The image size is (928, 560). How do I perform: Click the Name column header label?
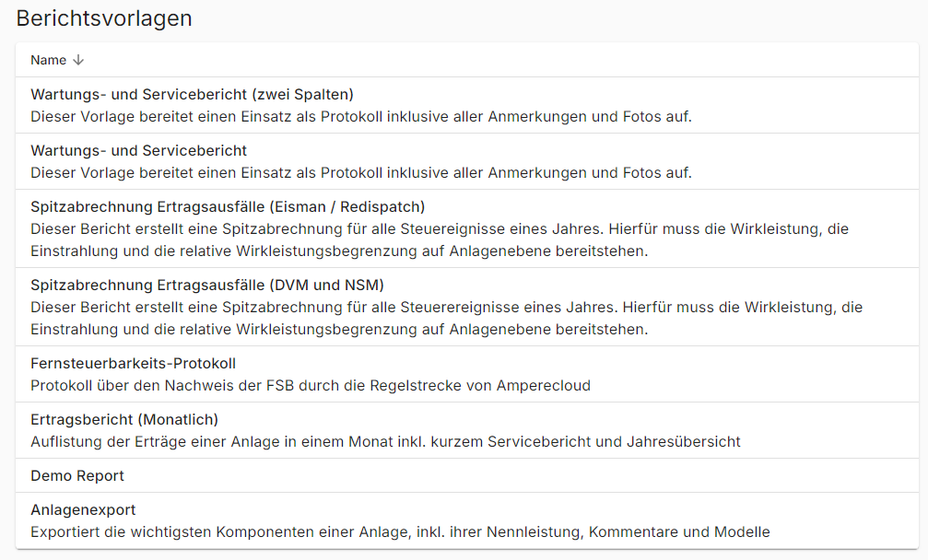[x=48, y=60]
